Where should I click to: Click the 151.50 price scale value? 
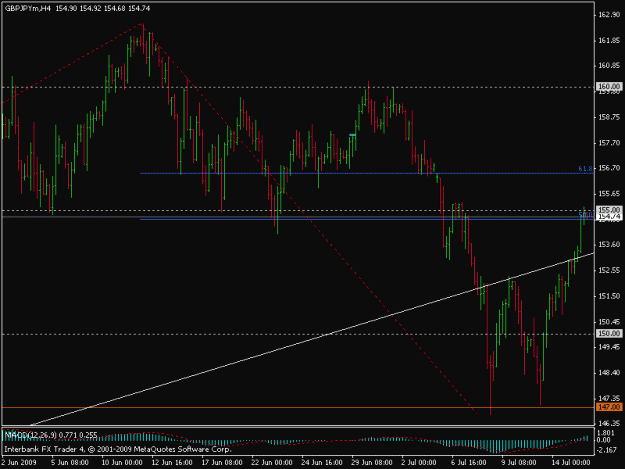[x=609, y=296]
